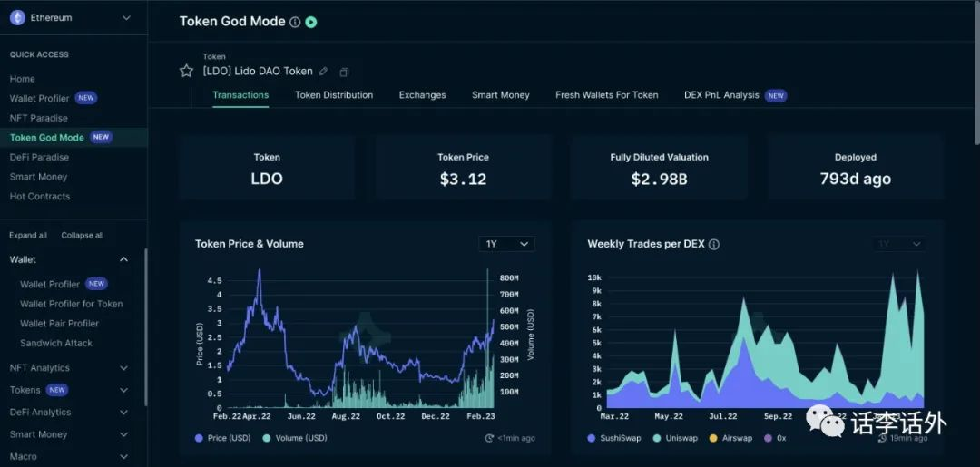Expand the Smart Money section at the sidebar bottom

[123, 434]
